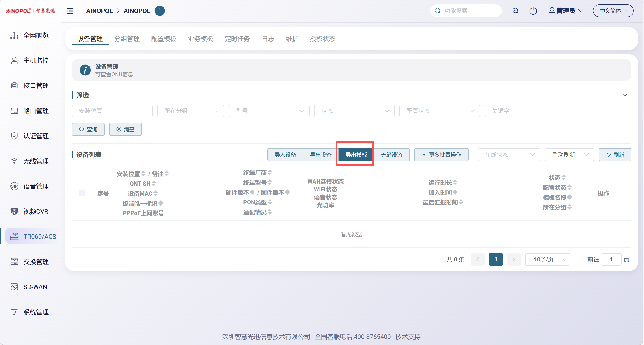Switch to the 定时任务 tab
The image size is (644, 345).
point(237,39)
